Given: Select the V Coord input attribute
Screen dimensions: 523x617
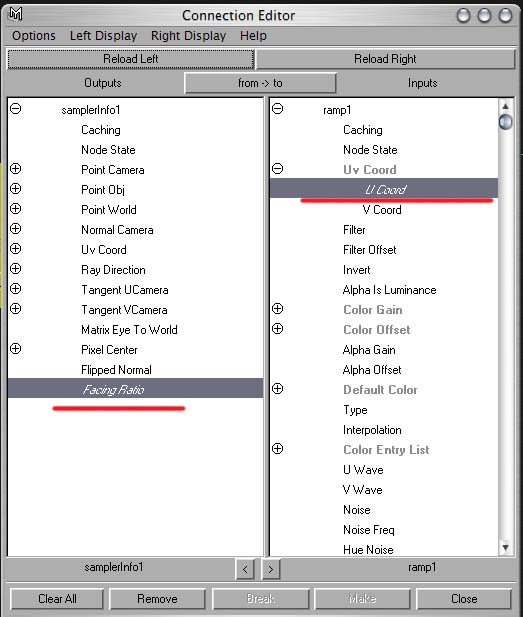Looking at the screenshot, I should coord(382,210).
